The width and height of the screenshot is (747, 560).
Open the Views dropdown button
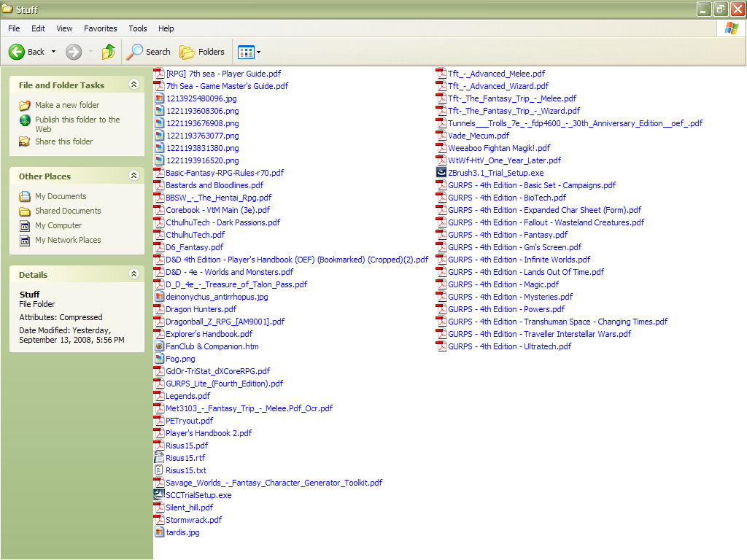click(249, 52)
